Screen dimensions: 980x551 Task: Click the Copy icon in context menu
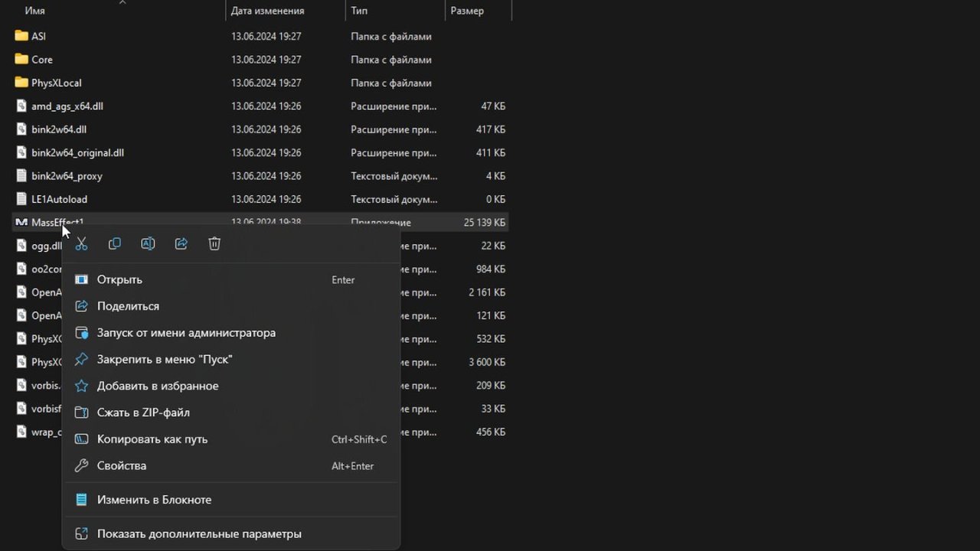(x=115, y=244)
